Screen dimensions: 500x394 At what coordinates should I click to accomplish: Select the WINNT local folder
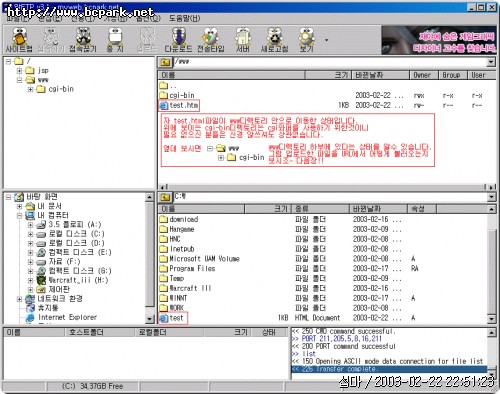click(173, 298)
